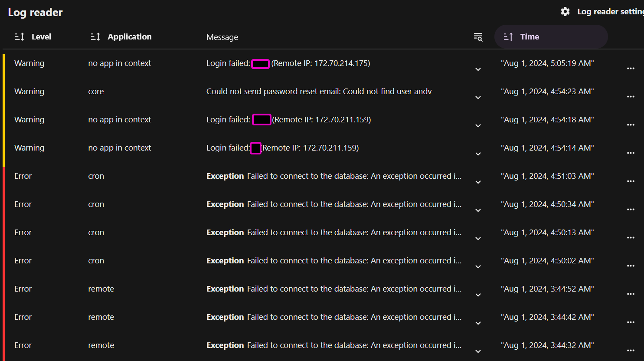
Task: Click the Level column header
Action: coord(41,36)
